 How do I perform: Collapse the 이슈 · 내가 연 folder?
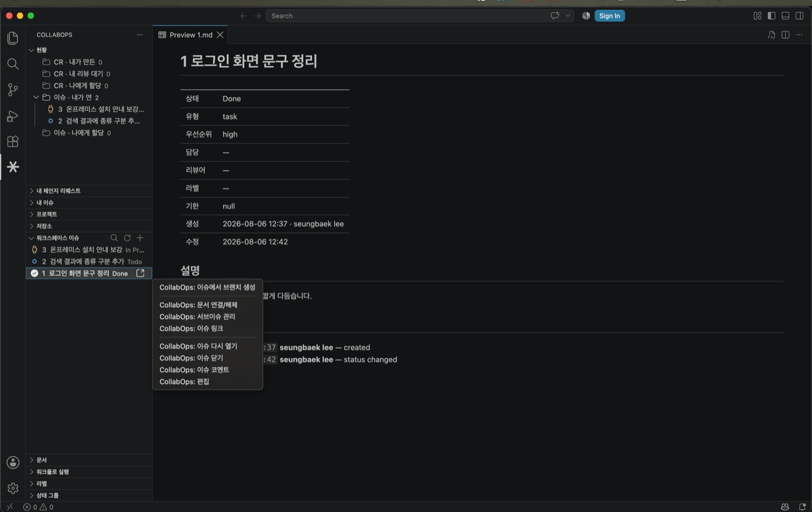coord(89,97)
